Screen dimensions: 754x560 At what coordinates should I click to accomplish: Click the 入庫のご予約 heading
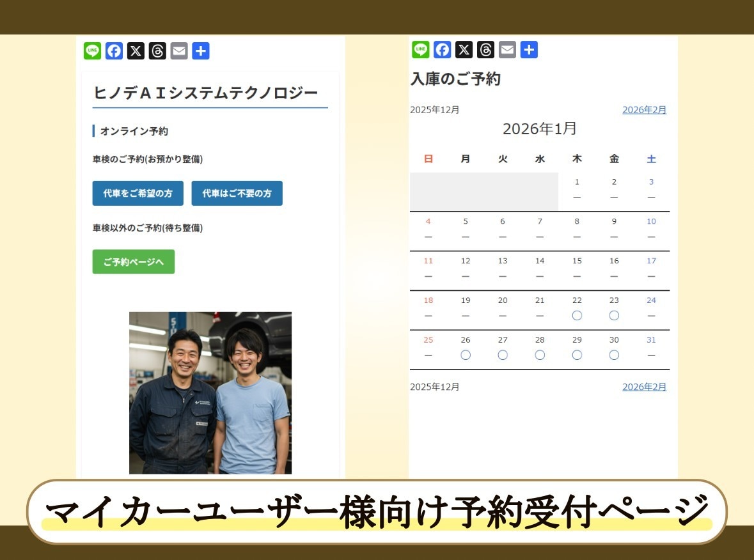click(x=455, y=79)
